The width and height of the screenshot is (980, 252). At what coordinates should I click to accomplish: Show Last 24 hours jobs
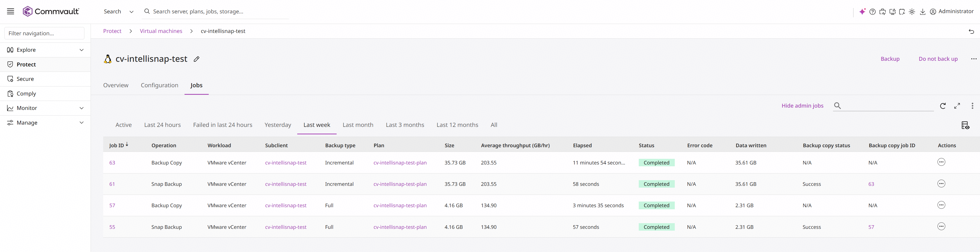(x=162, y=125)
